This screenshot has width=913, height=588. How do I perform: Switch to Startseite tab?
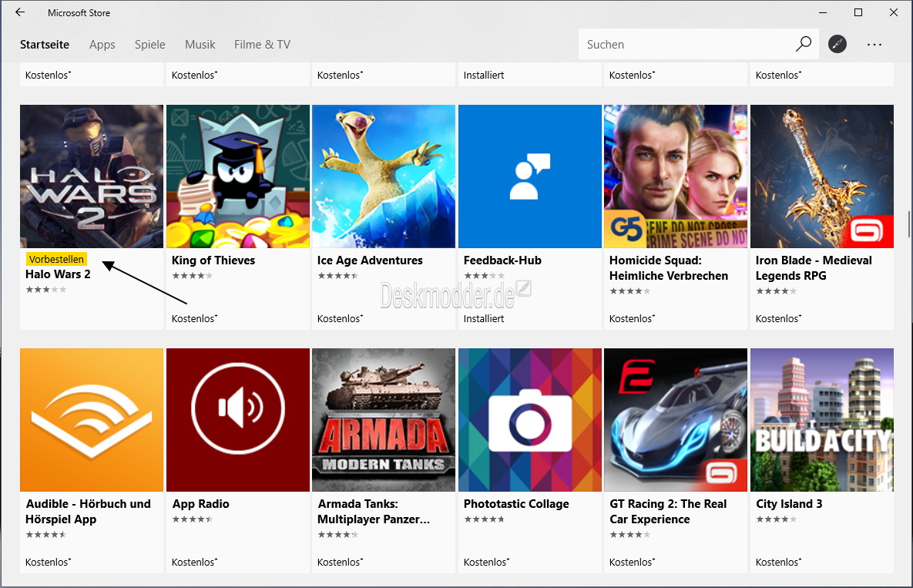[x=44, y=44]
